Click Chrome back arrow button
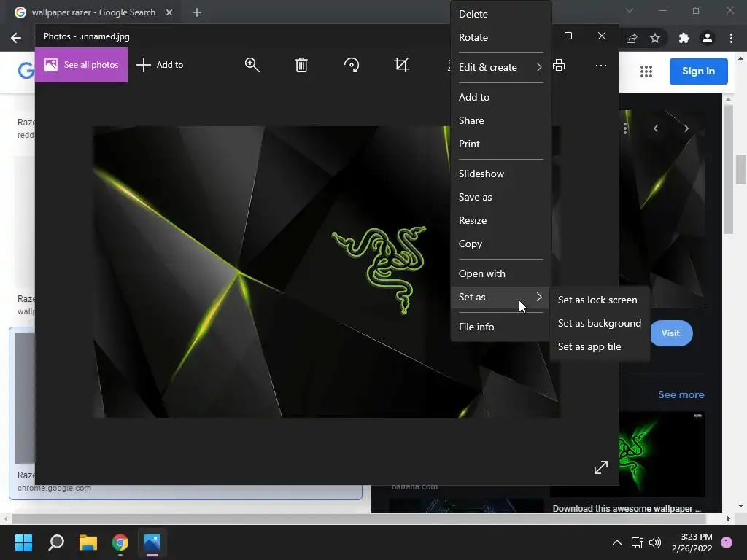Screen dimensions: 747x560 (16, 38)
